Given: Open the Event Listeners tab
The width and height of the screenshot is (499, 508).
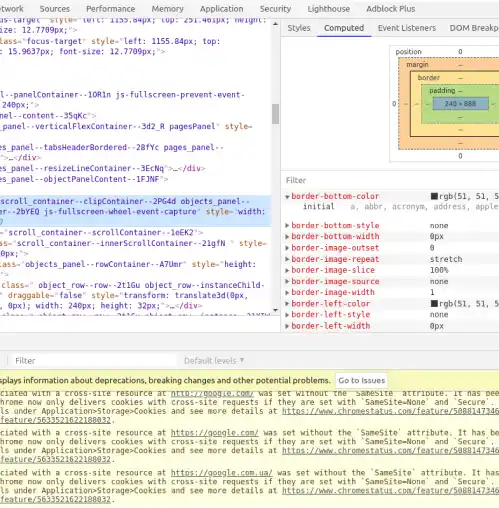Looking at the screenshot, I should [x=407, y=28].
